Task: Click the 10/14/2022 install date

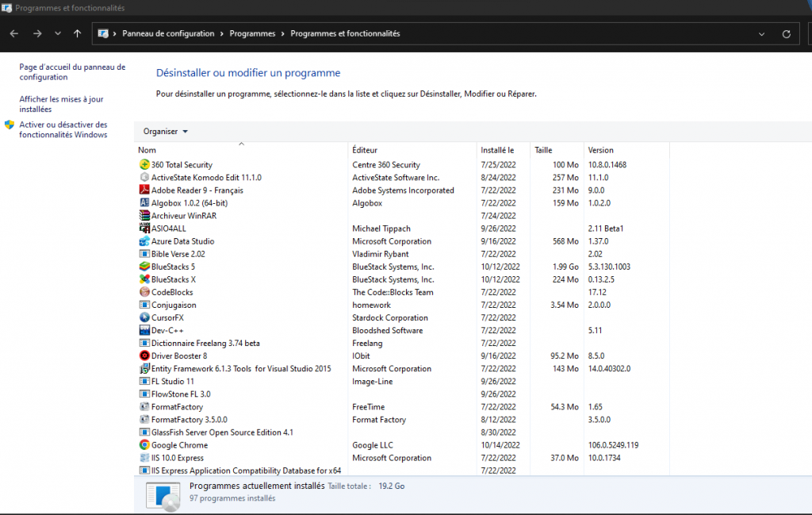Action: (500, 445)
